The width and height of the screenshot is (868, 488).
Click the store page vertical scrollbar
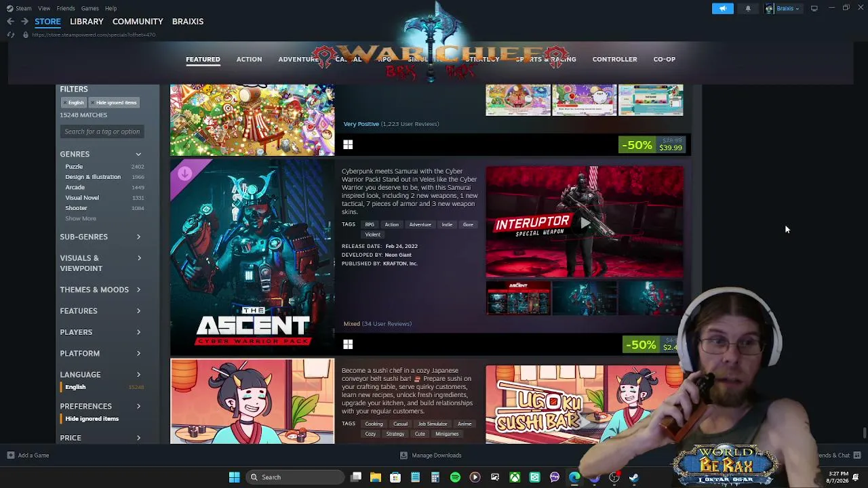[864, 432]
